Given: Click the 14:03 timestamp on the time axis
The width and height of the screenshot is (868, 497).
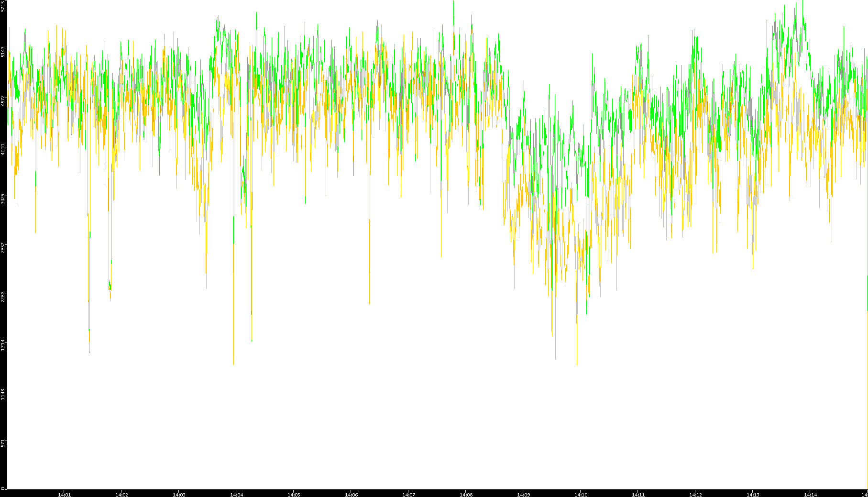Looking at the screenshot, I should tap(179, 495).
